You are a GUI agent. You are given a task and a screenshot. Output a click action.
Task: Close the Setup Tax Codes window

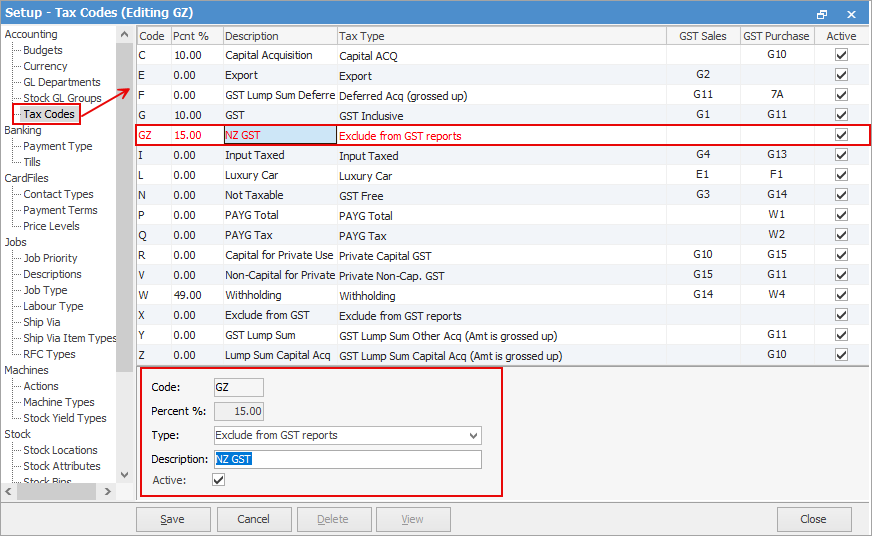click(x=851, y=14)
